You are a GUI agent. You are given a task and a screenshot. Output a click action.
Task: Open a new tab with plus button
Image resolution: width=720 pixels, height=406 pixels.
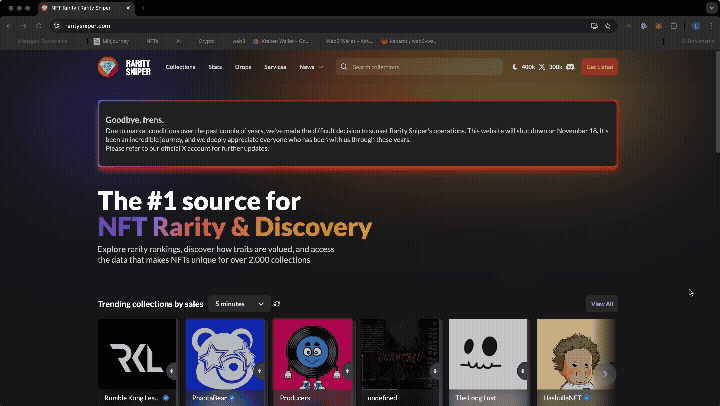coord(143,8)
